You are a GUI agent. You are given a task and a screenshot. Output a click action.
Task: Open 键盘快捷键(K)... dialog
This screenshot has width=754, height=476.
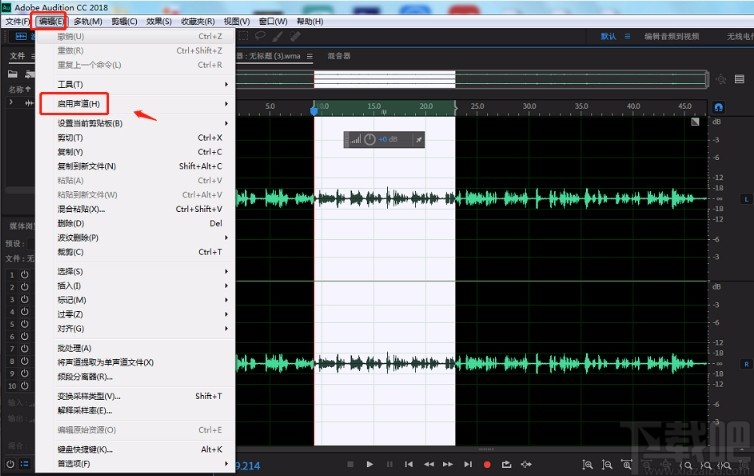[x=136, y=449]
